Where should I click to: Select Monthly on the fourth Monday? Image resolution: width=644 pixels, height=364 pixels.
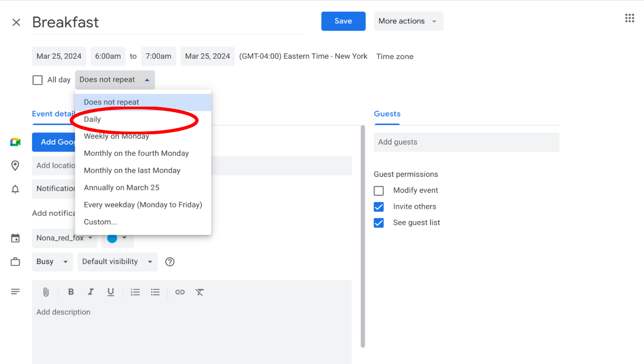(x=143, y=154)
